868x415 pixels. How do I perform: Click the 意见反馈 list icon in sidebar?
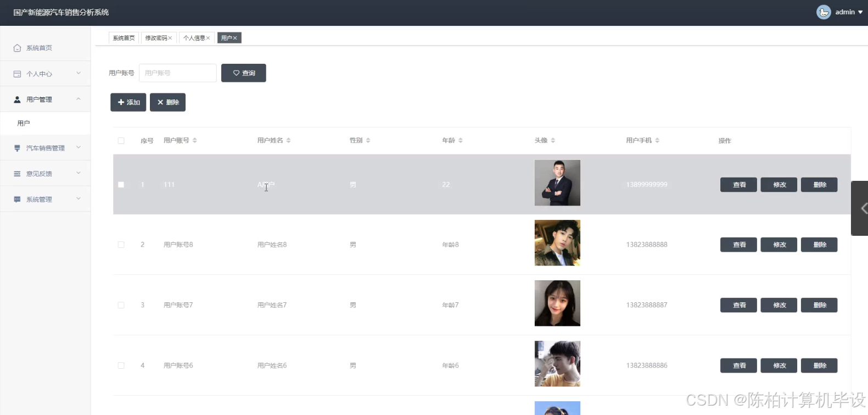pyautogui.click(x=17, y=174)
